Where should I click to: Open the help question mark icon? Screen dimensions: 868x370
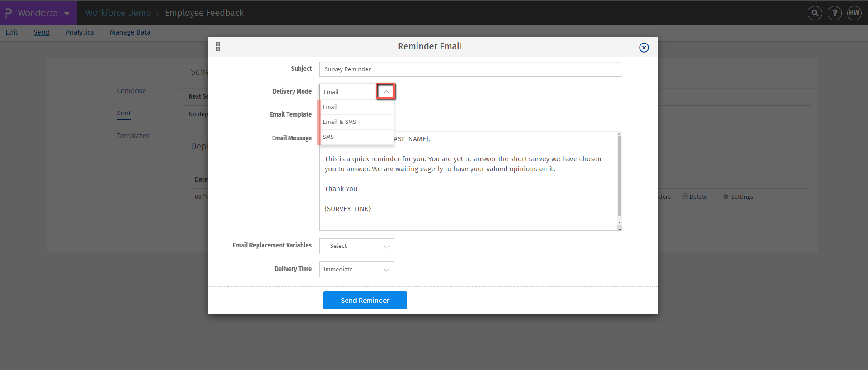pos(834,13)
